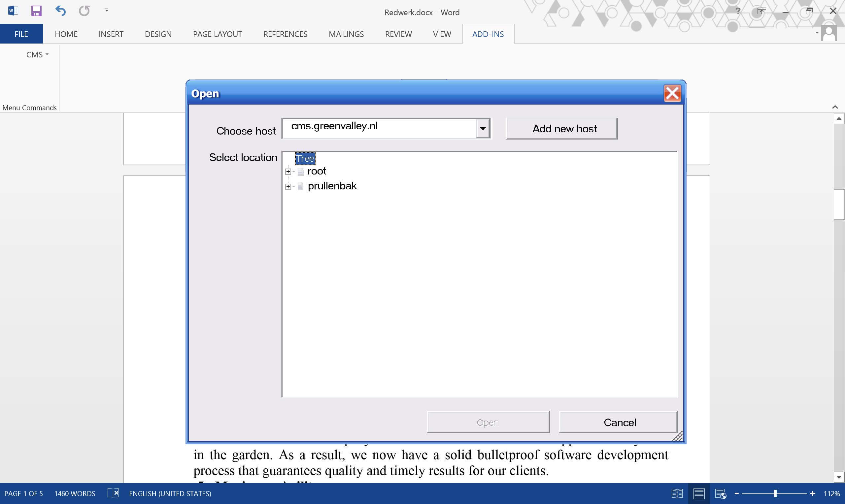Switch to Read Mode view

pos(677,493)
